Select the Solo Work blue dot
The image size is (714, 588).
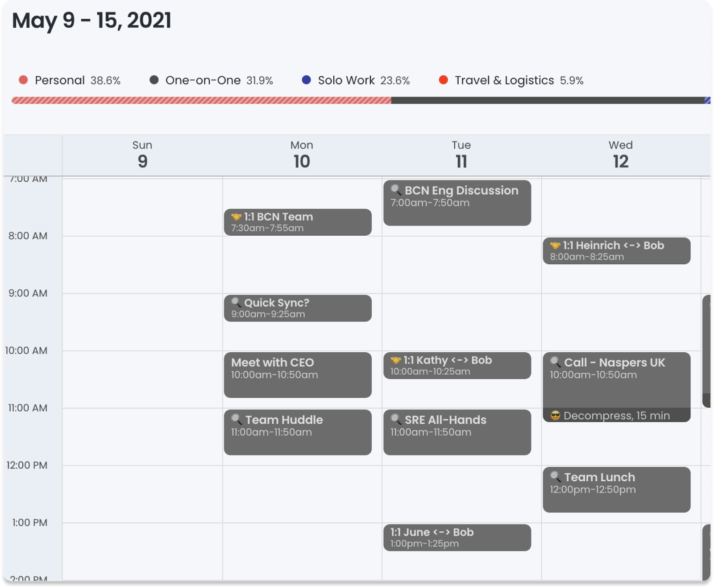(x=306, y=80)
